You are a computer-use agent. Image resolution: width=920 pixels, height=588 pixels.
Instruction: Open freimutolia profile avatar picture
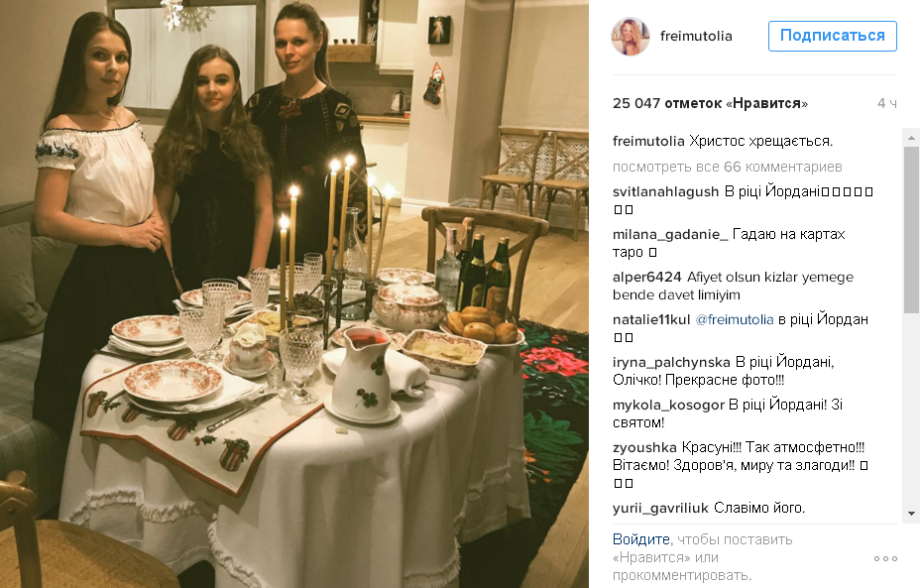point(631,37)
